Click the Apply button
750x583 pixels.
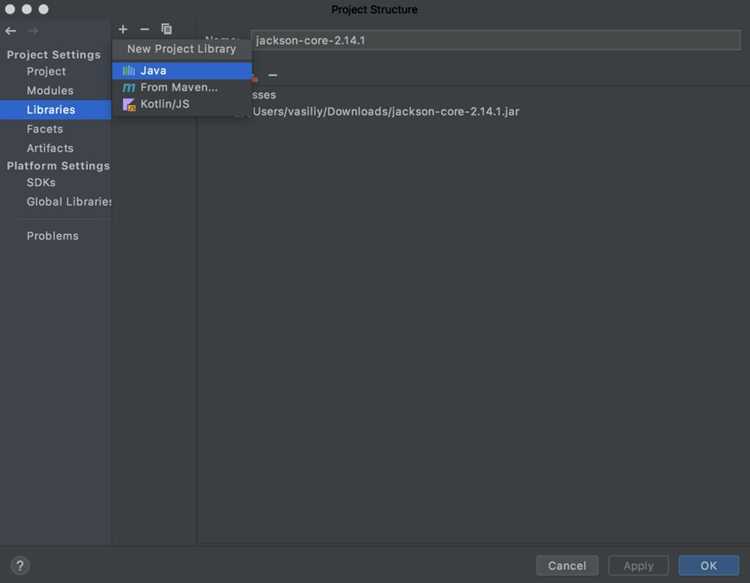click(638, 566)
